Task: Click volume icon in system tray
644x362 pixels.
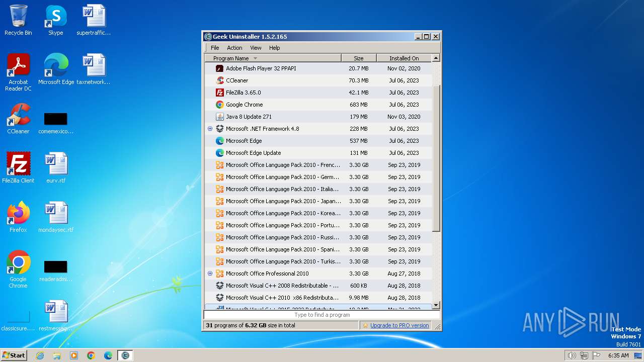Action: click(x=572, y=355)
